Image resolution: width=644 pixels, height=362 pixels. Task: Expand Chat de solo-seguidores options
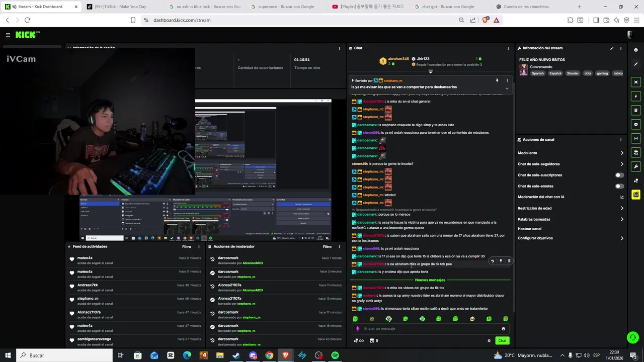pyautogui.click(x=622, y=164)
